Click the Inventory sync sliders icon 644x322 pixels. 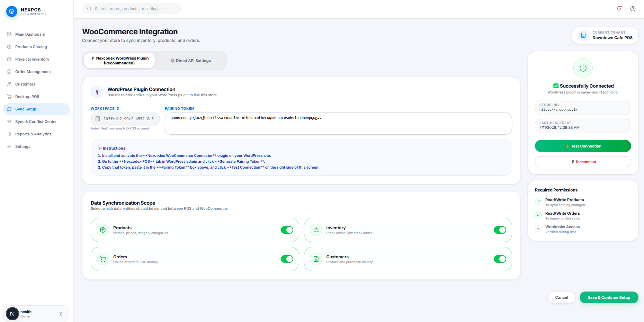click(x=316, y=230)
